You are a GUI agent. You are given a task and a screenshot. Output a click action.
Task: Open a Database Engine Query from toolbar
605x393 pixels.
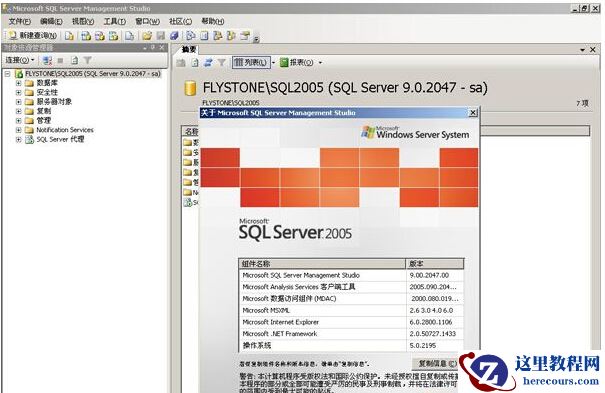[x=69, y=36]
